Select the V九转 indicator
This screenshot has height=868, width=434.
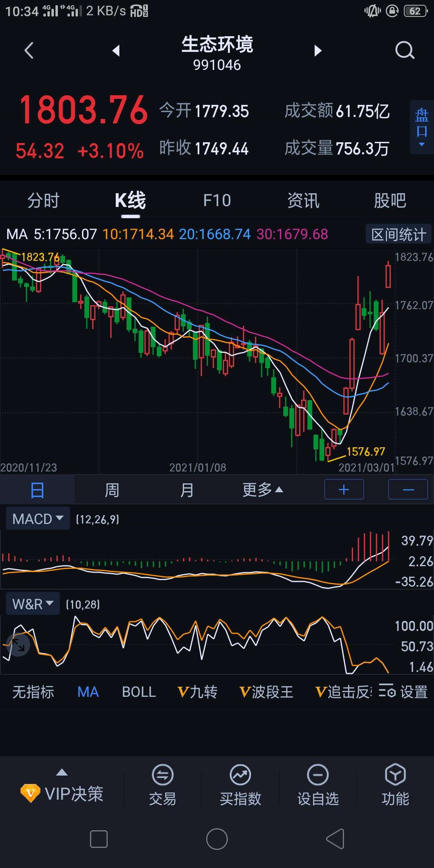pyautogui.click(x=197, y=692)
